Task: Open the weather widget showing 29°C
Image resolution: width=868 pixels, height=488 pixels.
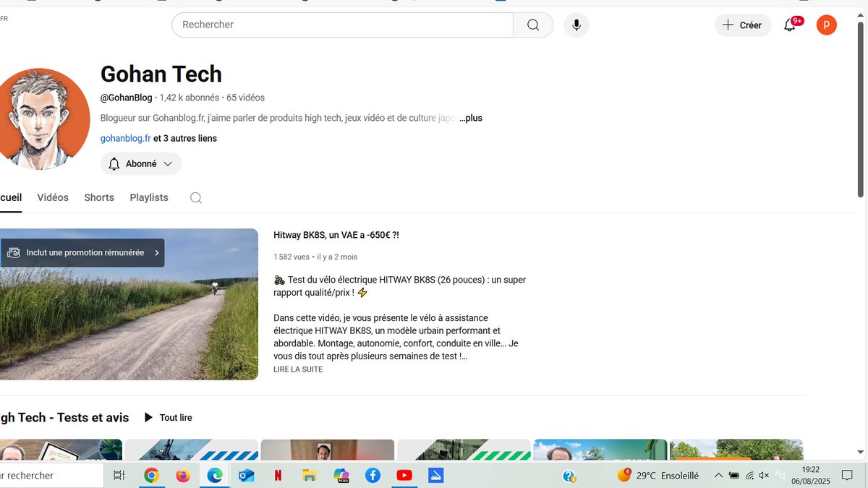Action: pyautogui.click(x=658, y=475)
